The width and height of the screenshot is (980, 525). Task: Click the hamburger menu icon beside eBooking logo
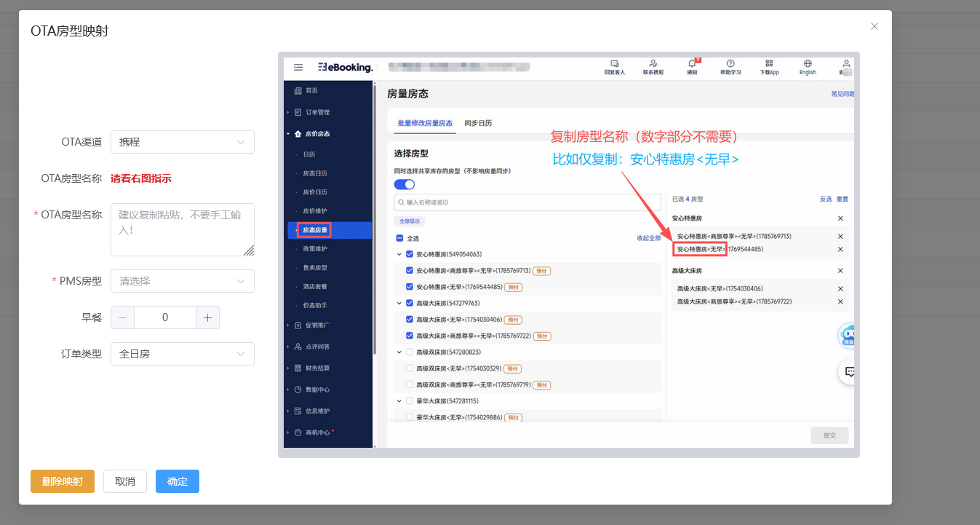(x=298, y=67)
